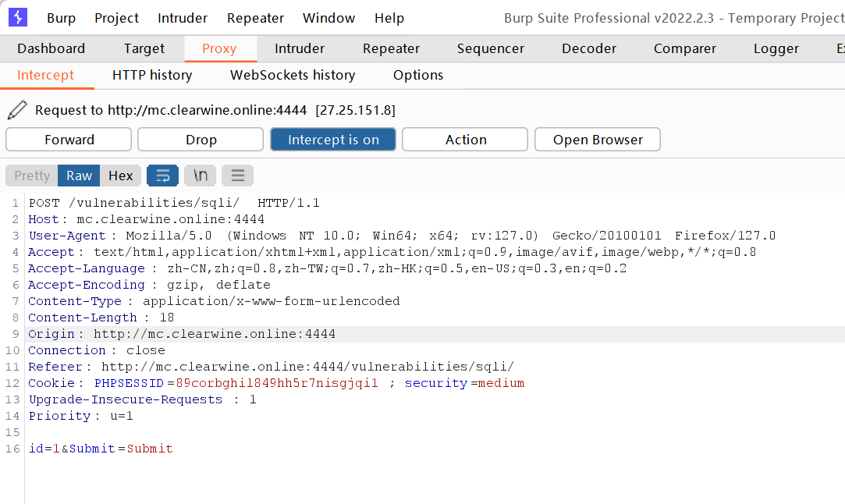Image resolution: width=845 pixels, height=504 pixels.
Task: Click the Open Browser button
Action: [x=597, y=140]
